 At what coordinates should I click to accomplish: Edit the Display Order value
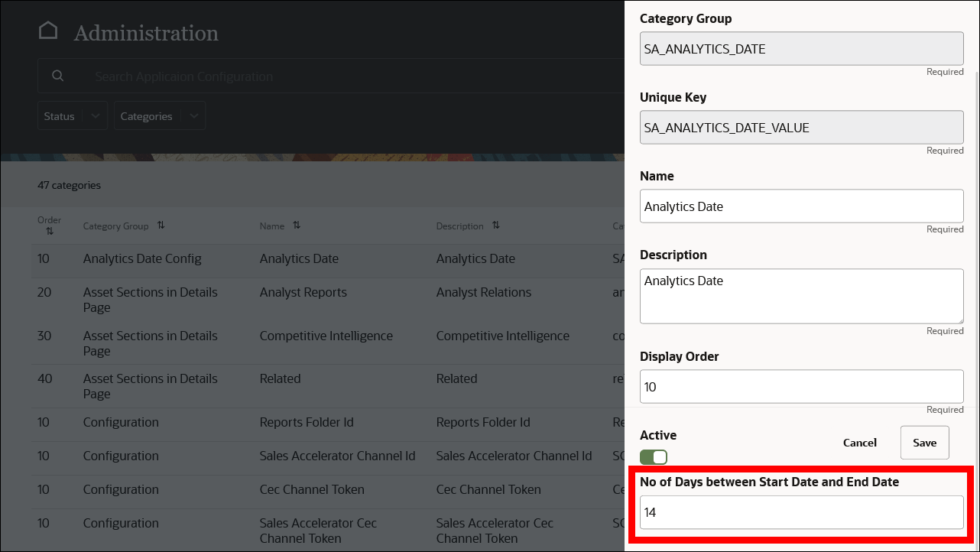coord(801,386)
